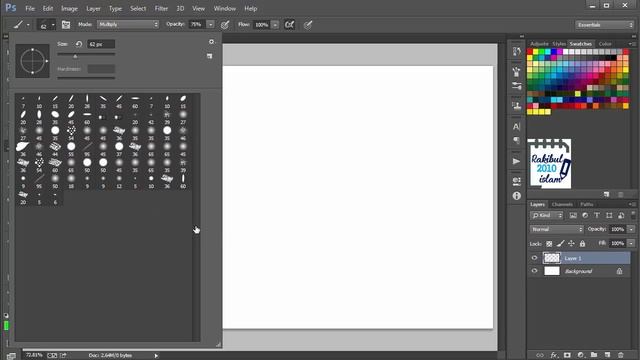
Task: Open the brush preset picker dropdown
Action: (53, 25)
